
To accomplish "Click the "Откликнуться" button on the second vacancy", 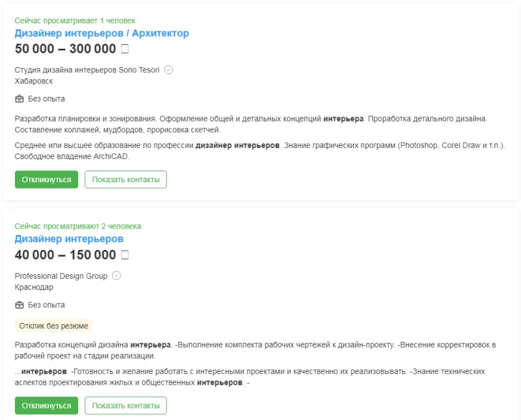I will (46, 405).
